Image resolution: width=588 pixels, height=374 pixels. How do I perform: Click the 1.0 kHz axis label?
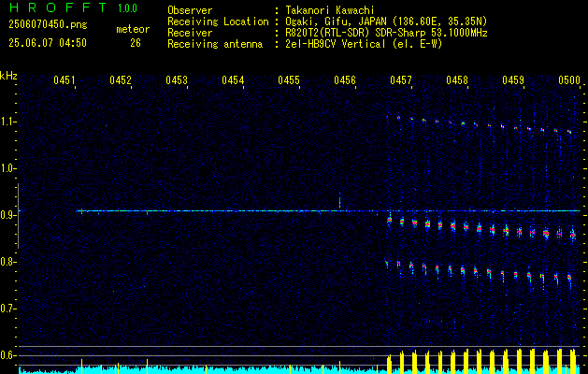click(7, 169)
